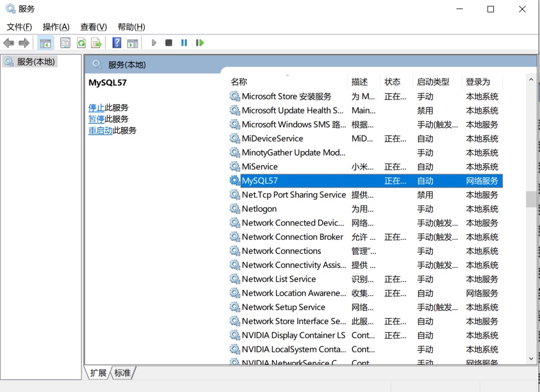Toggle the action pane toolbar icon
This screenshot has height=392, width=540.
click(133, 43)
